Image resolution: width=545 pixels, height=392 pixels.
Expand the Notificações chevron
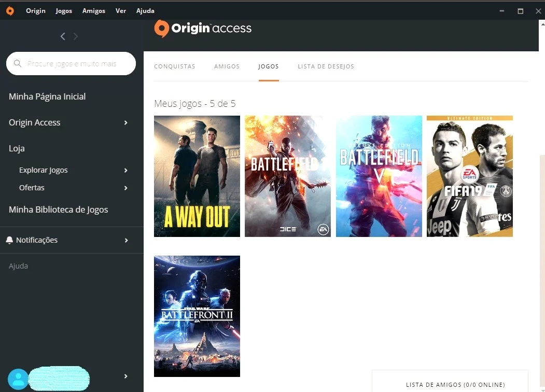click(126, 240)
